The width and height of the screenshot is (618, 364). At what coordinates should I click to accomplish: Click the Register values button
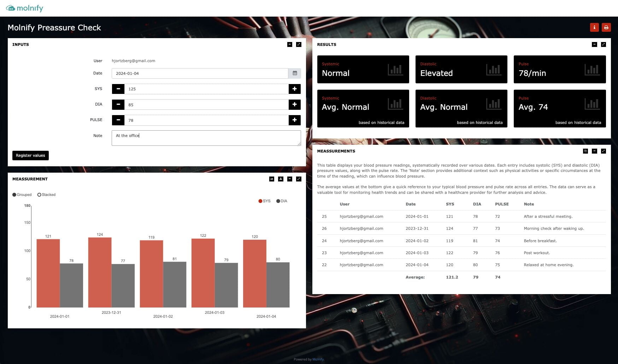coord(30,155)
